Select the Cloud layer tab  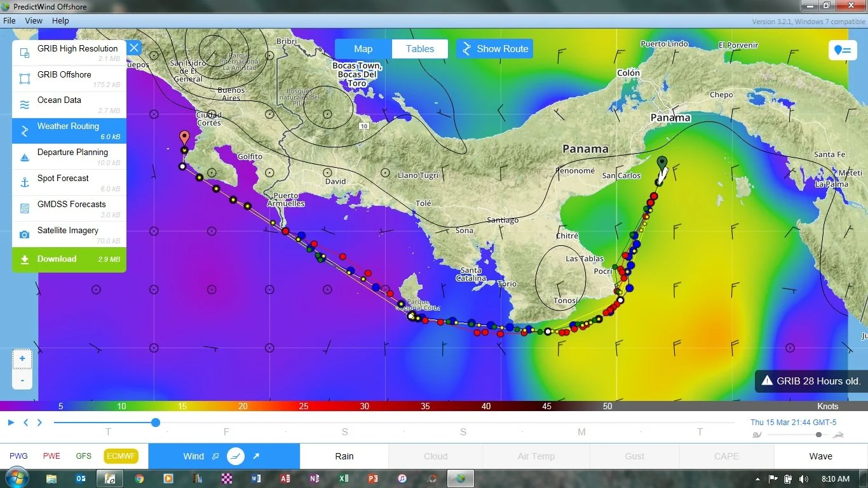pyautogui.click(x=435, y=456)
